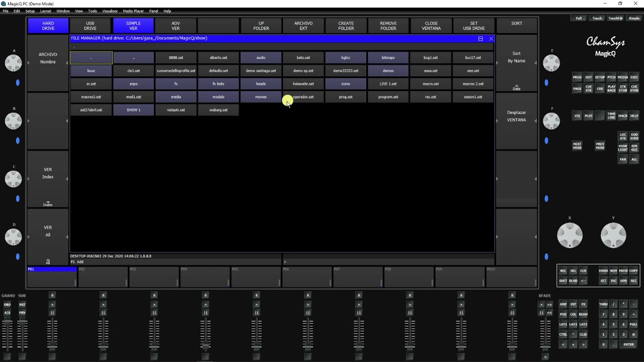Click the X encoder wheel
The image size is (644, 362).
click(x=570, y=235)
